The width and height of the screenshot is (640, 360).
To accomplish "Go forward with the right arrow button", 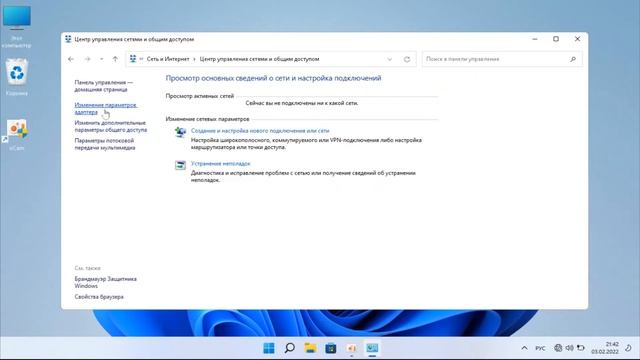I will tap(87, 59).
